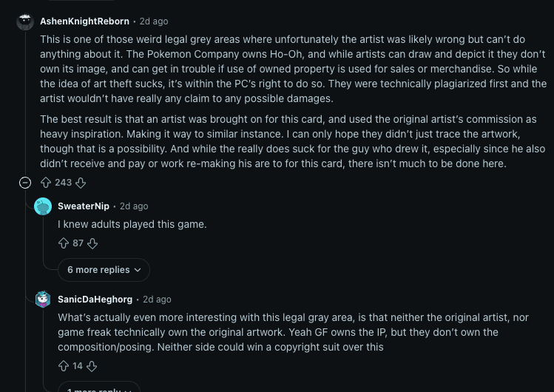Upvote SweaterNip's reply
The height and width of the screenshot is (392, 554).
(64, 243)
